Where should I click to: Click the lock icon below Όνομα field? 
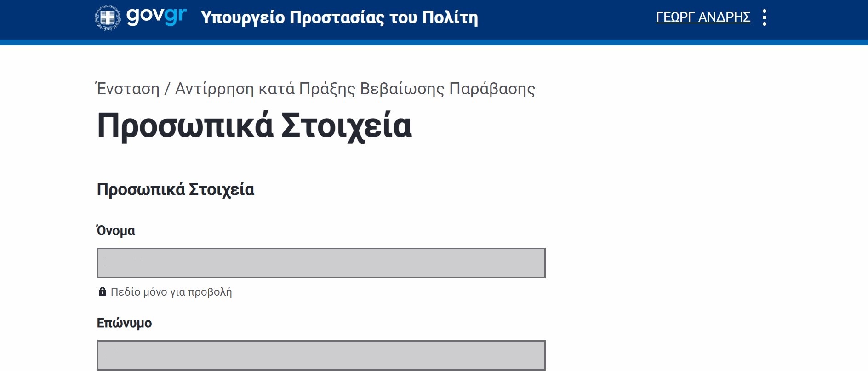pyautogui.click(x=103, y=291)
